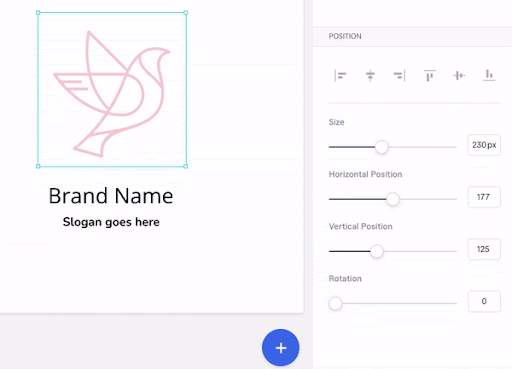
Task: Select the Brand Name text
Action: tap(111, 196)
